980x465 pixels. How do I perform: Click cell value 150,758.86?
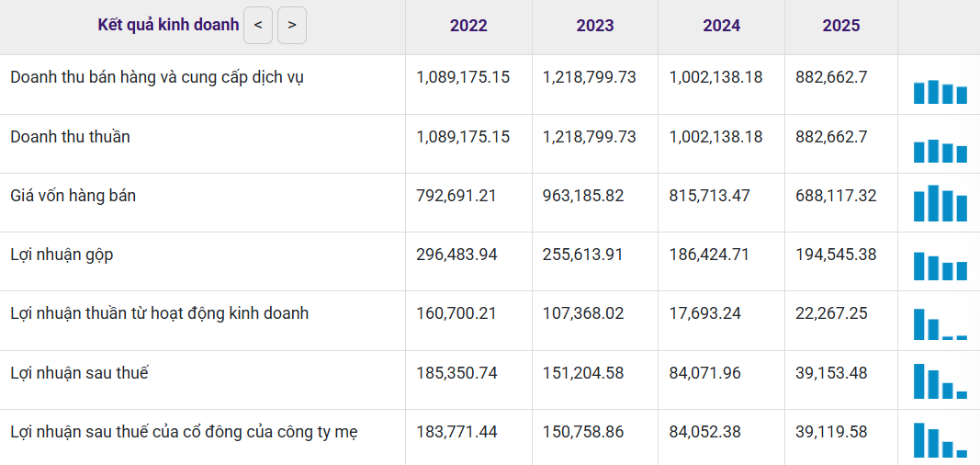point(583,432)
